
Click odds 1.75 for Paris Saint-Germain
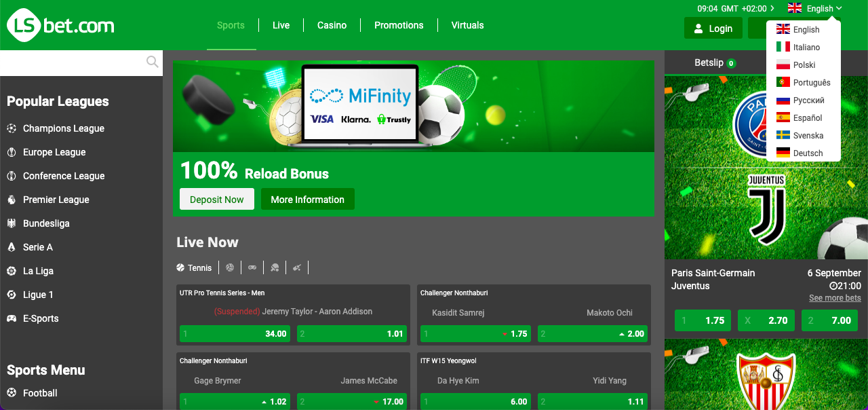pos(703,320)
